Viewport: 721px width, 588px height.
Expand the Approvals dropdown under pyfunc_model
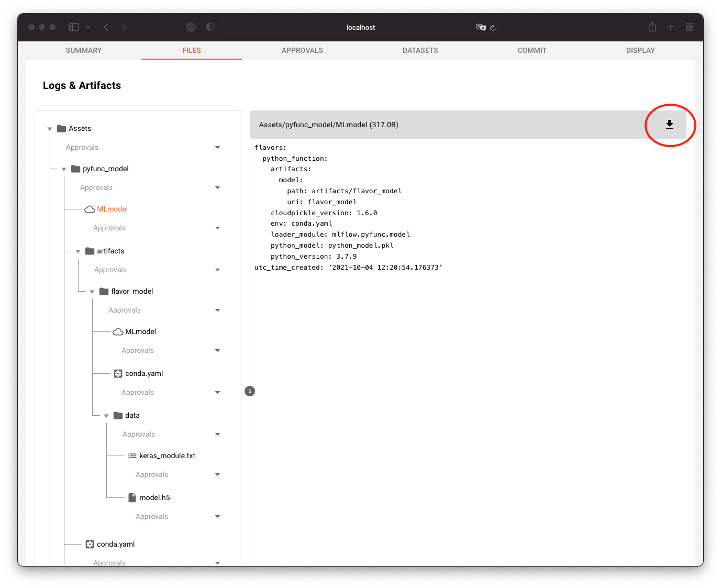click(x=217, y=188)
